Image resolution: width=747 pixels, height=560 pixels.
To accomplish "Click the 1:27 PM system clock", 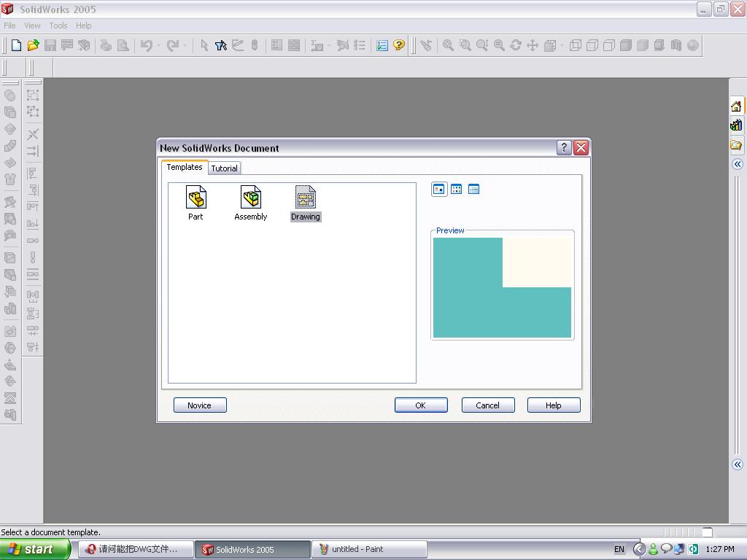I will pos(720,549).
